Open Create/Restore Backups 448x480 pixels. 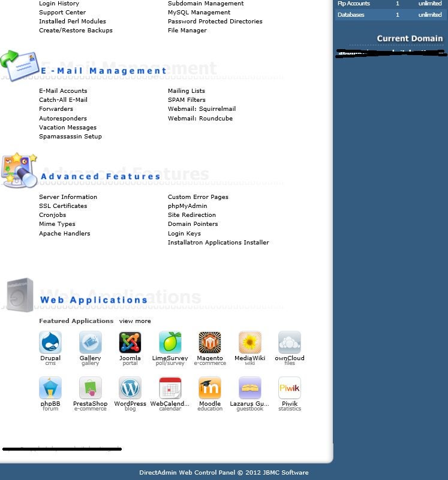76,31
